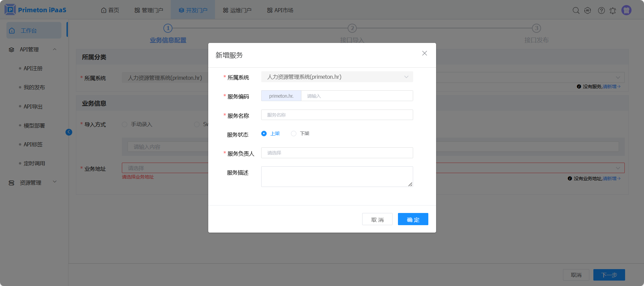Click the 服务描述 text area
Viewport: 644px width, 286px height.
pyautogui.click(x=337, y=176)
